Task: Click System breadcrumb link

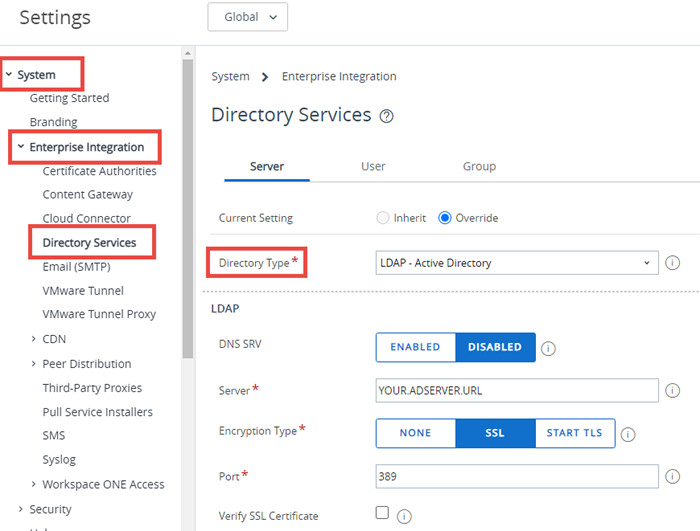Action: click(230, 76)
